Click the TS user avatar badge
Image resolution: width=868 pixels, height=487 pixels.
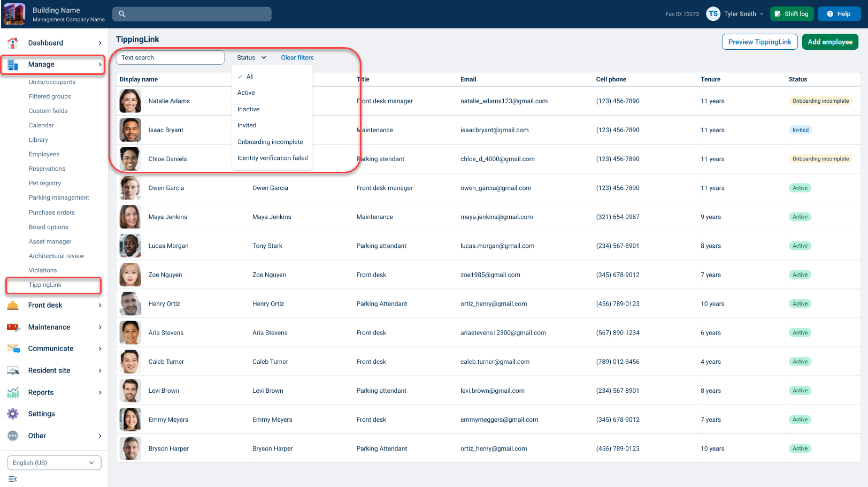(x=713, y=14)
